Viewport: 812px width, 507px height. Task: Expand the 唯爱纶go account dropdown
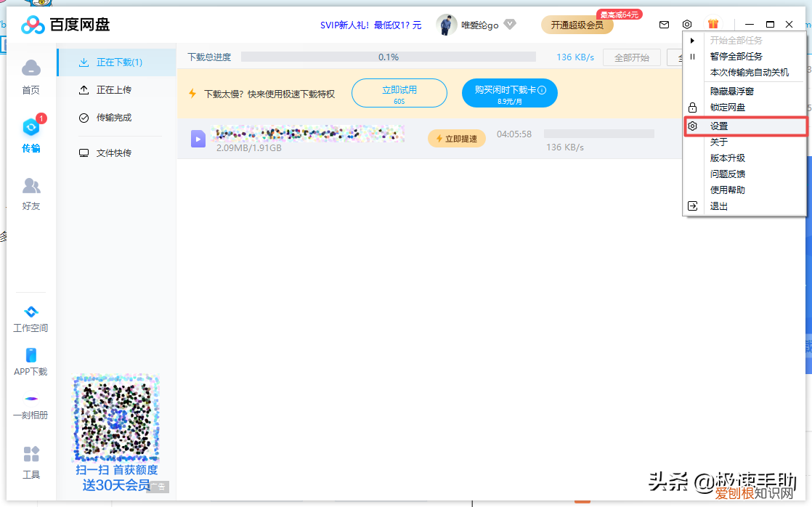point(509,24)
